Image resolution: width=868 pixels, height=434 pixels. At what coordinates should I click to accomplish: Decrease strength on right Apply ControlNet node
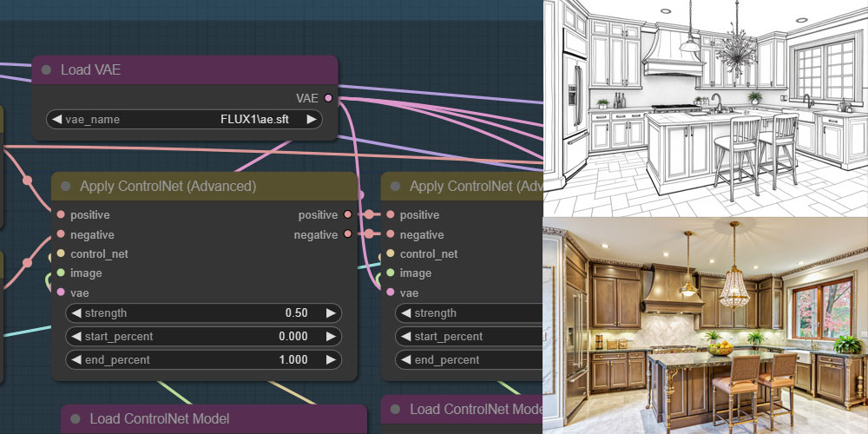405,312
